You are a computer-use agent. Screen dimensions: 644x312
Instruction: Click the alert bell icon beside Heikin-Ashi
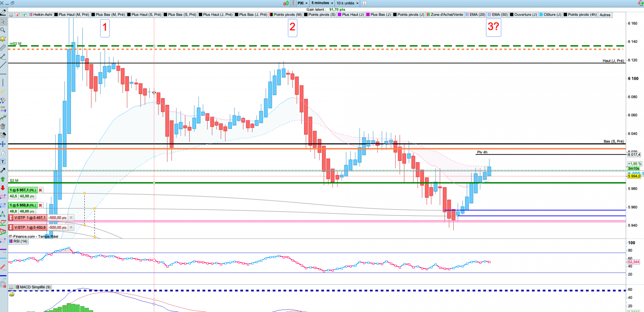click(11, 15)
